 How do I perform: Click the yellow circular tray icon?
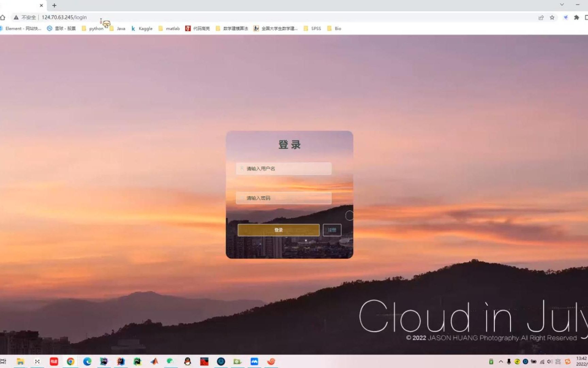[517, 362]
